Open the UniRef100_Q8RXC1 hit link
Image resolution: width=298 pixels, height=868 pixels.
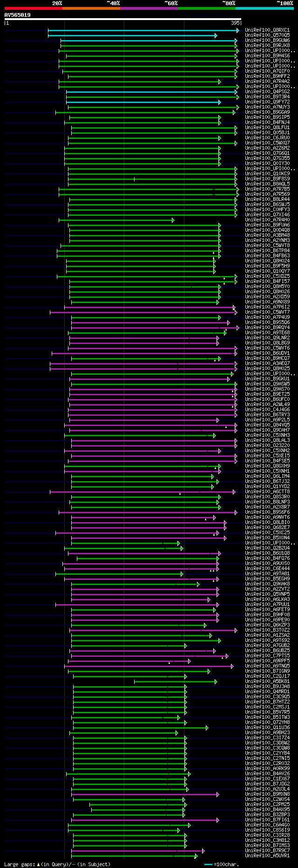[267, 30]
